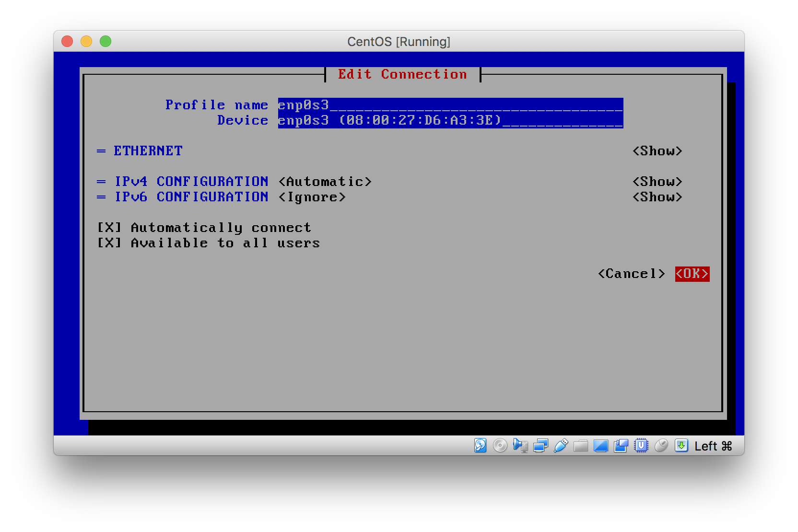Click the keyboard capture icon

coord(681,446)
